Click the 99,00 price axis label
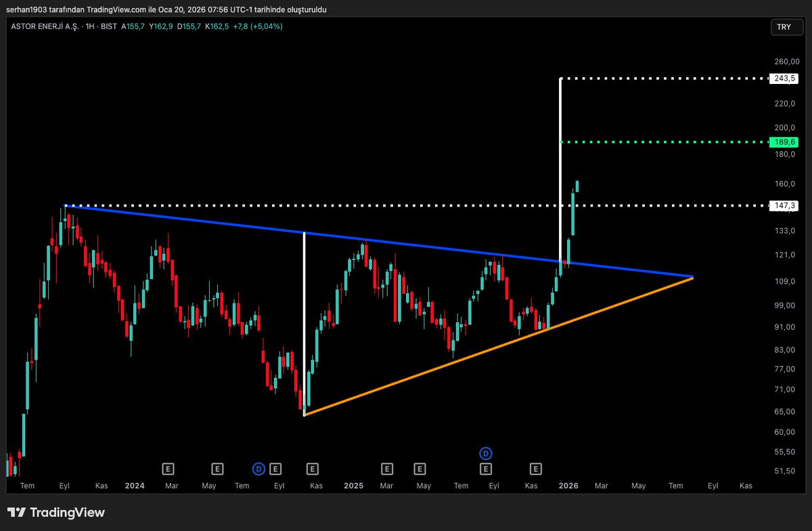 point(785,305)
